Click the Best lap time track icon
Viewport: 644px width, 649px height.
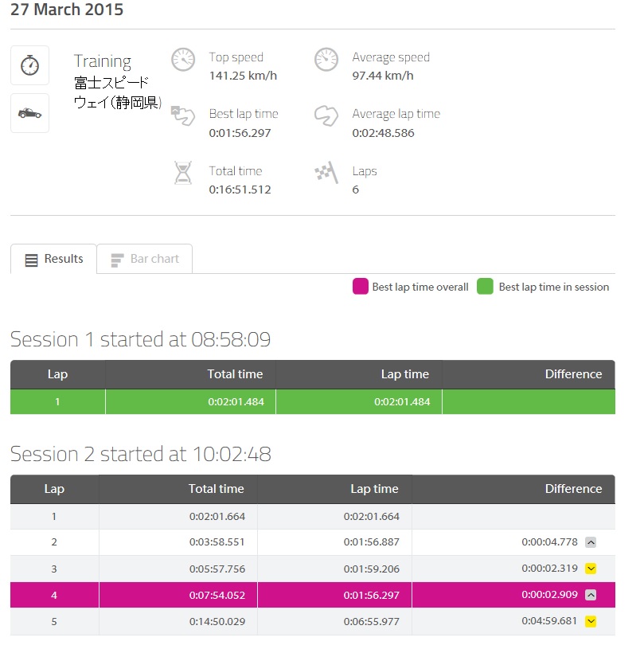(x=182, y=115)
